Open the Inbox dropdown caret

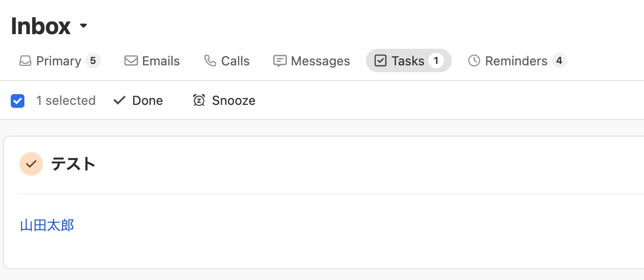click(83, 26)
